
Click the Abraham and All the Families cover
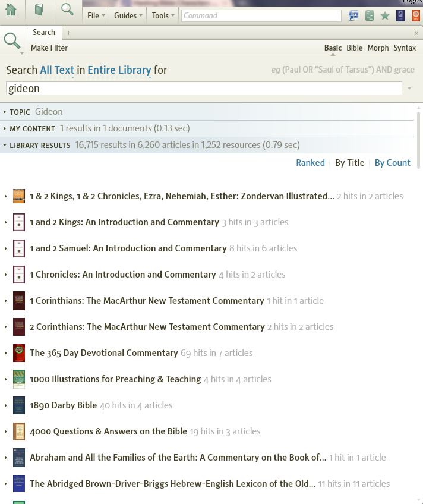coord(18,458)
